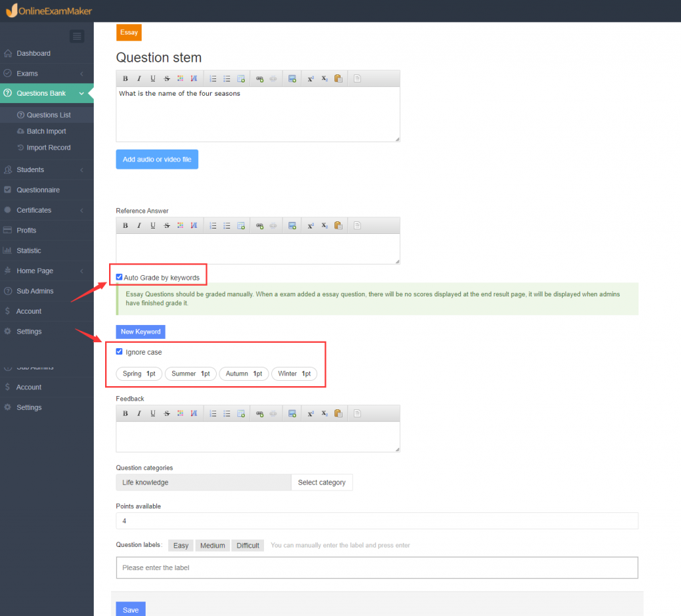Apply italic formatting in the Question stem toolbar

pos(139,78)
